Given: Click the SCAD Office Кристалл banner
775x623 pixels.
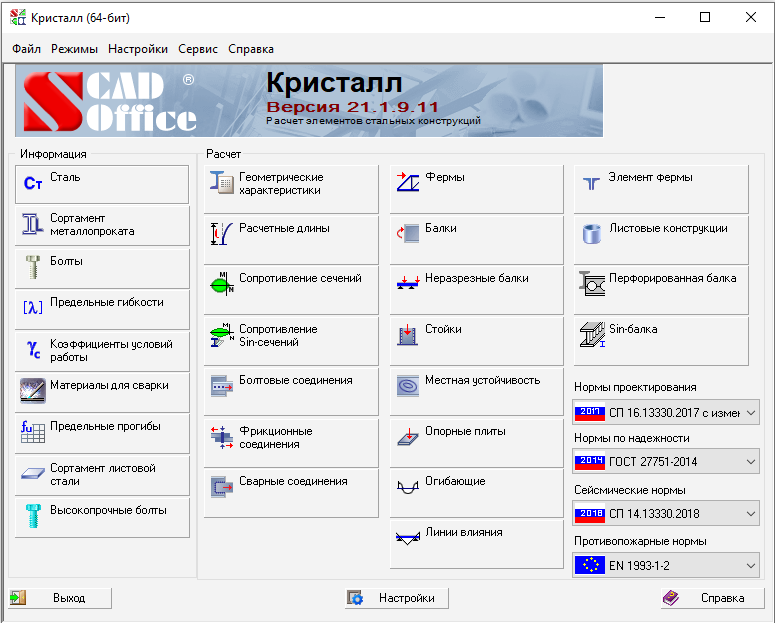Looking at the screenshot, I should pyautogui.click(x=309, y=101).
